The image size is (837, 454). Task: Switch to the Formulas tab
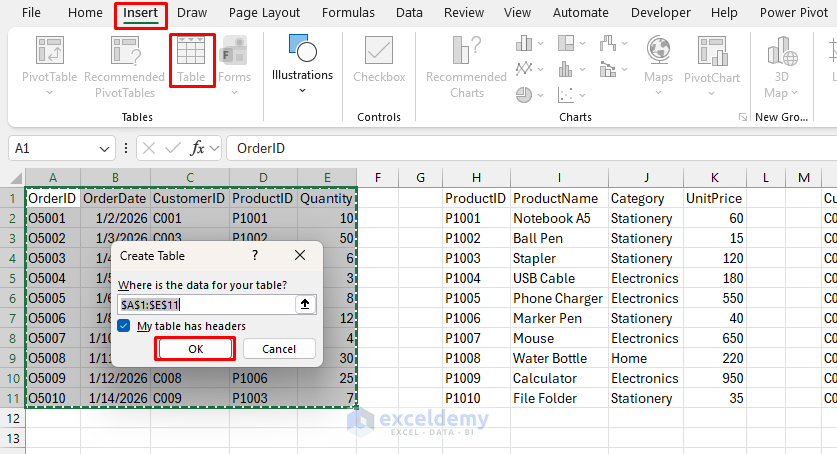348,12
